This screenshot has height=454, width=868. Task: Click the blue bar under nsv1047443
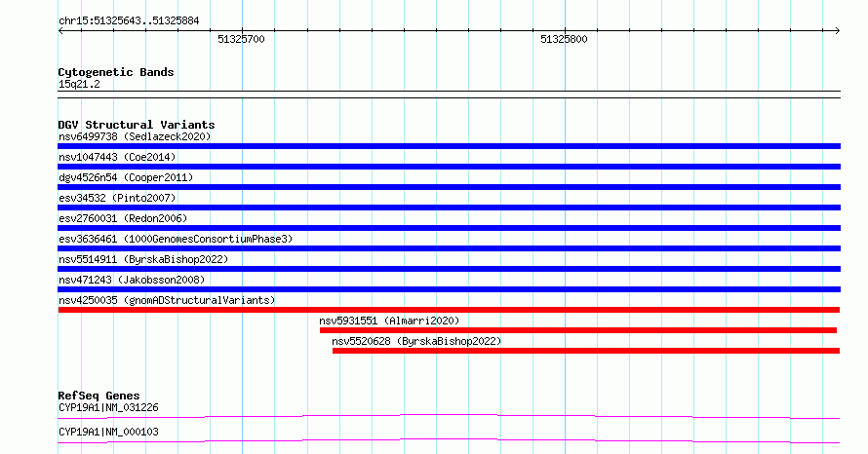point(449,167)
